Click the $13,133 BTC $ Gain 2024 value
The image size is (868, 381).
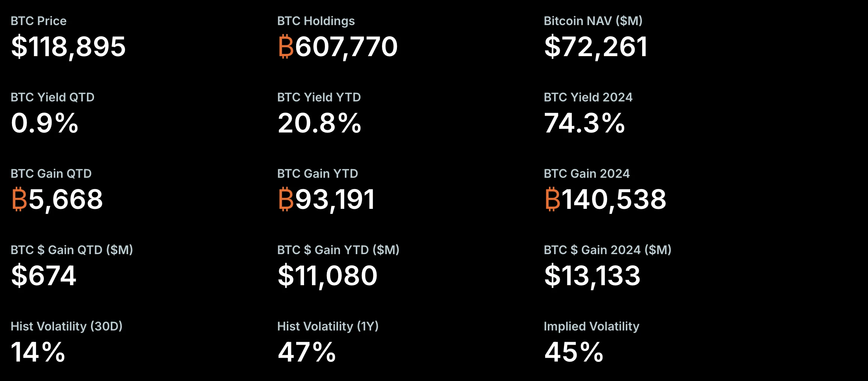click(x=592, y=276)
